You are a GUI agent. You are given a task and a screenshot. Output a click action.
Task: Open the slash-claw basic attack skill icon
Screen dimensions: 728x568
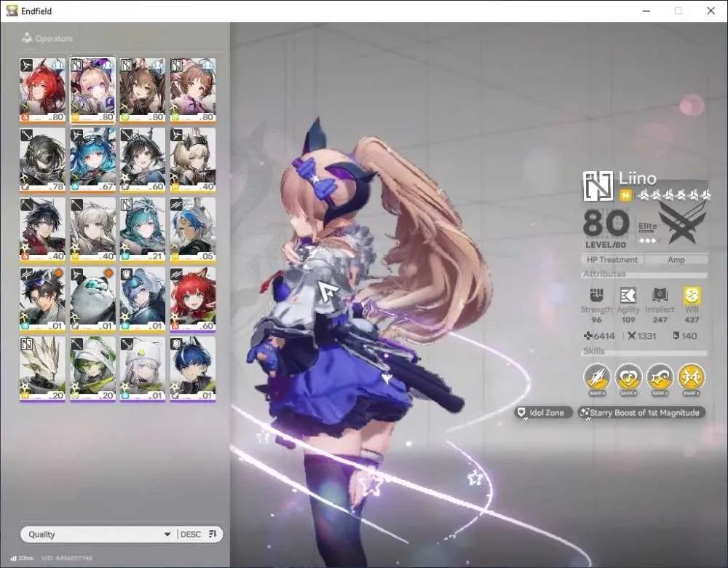(597, 377)
